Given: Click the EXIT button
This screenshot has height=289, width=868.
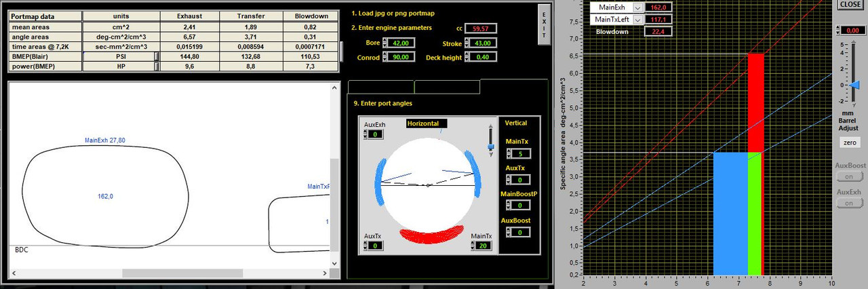Looking at the screenshot, I should pos(544,24).
